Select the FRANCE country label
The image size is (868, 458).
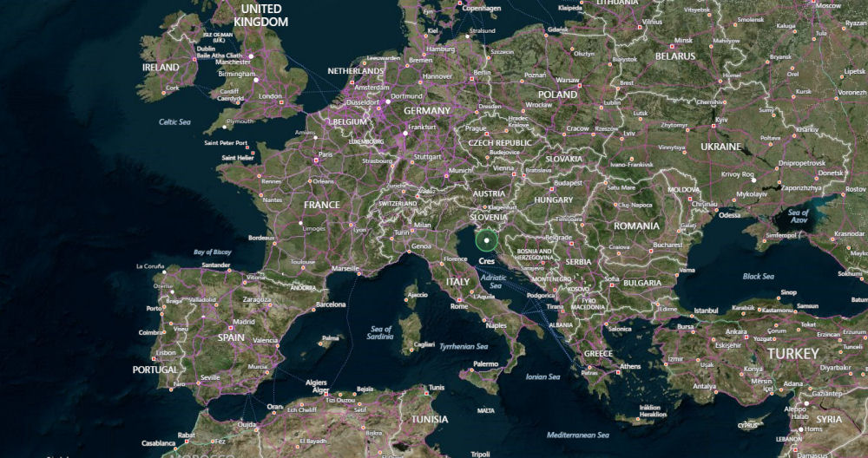[321, 205]
